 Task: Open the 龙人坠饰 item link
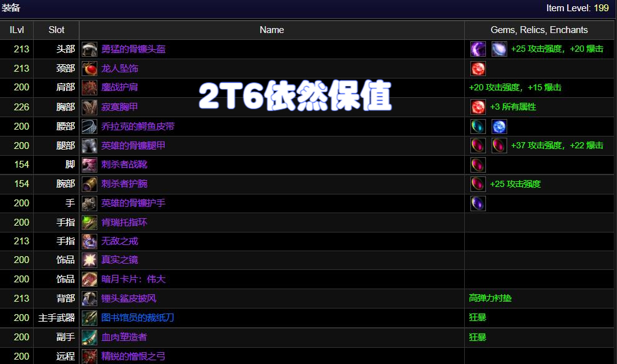coord(120,69)
